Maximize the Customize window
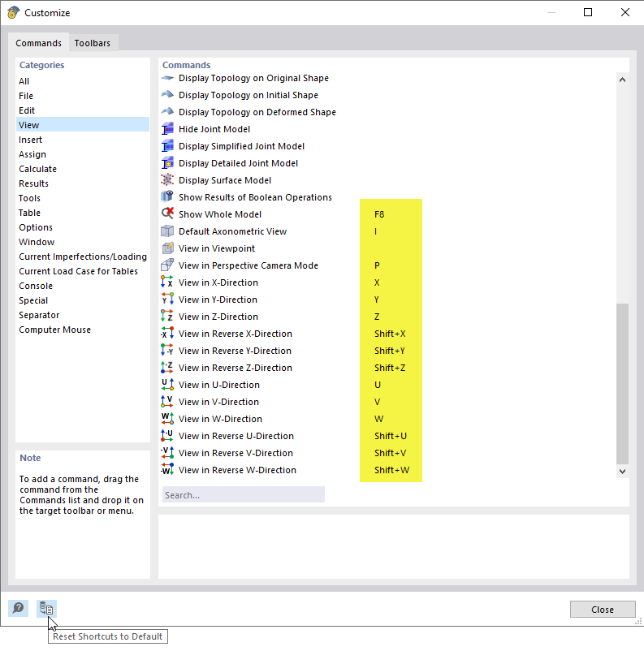This screenshot has height=651, width=644. tap(588, 12)
